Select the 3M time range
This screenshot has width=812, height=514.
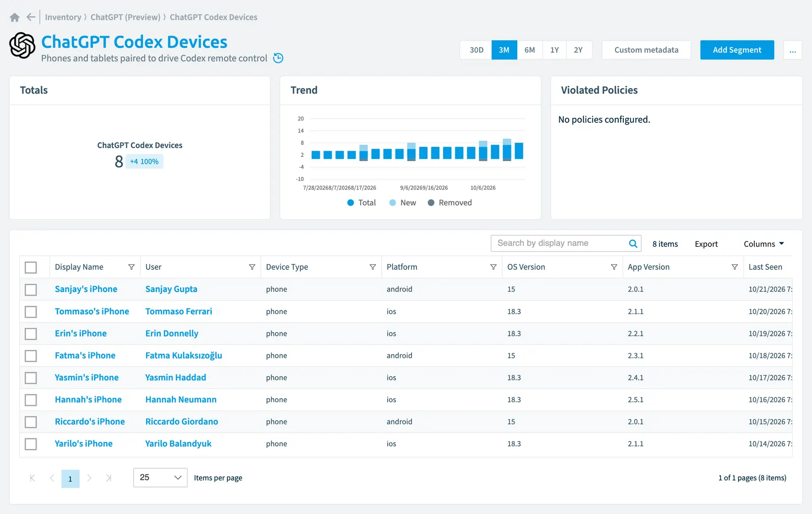point(504,50)
